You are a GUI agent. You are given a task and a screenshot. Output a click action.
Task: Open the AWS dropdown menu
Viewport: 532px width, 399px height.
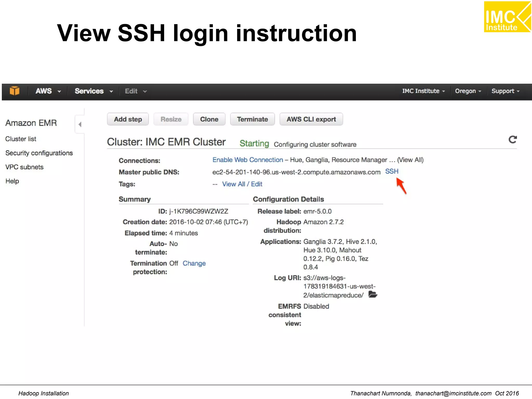click(48, 91)
